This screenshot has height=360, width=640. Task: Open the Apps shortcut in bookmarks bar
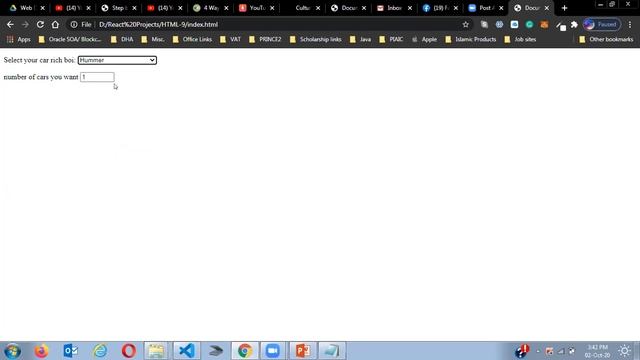pos(19,40)
